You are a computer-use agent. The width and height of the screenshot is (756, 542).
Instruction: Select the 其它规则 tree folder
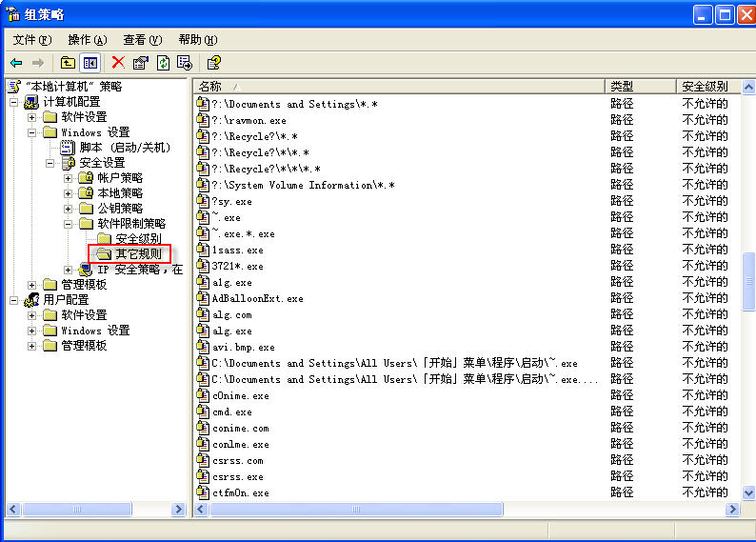click(138, 254)
